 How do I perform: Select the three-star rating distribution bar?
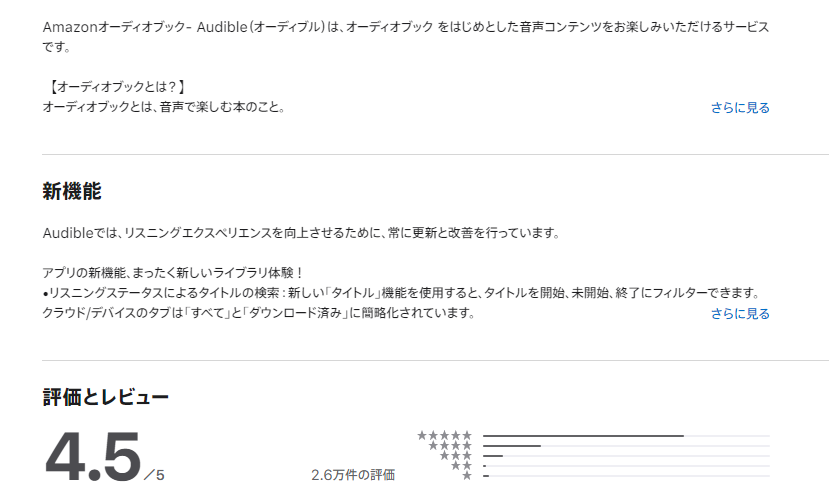click(x=626, y=456)
